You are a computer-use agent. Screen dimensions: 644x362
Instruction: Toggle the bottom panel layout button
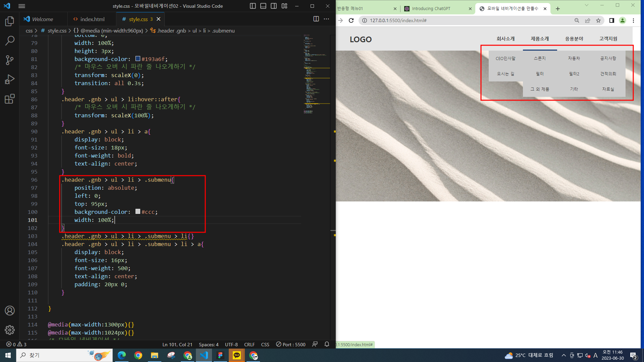coord(263,6)
